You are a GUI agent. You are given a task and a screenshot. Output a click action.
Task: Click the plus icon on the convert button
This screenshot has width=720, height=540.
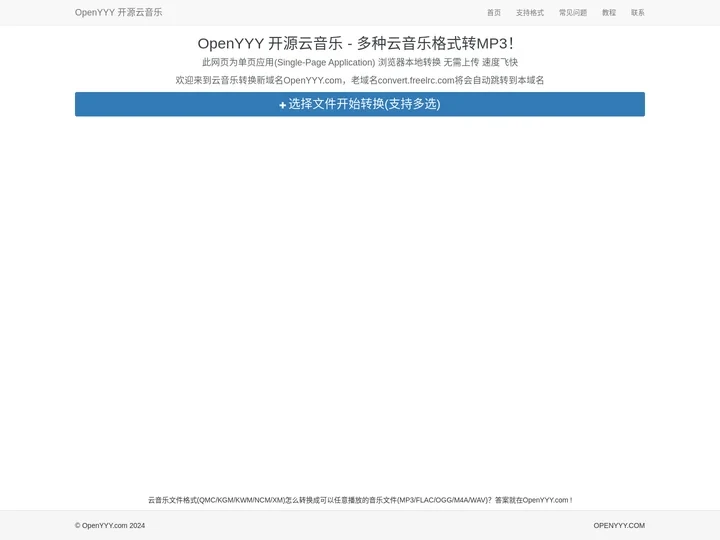(x=282, y=105)
